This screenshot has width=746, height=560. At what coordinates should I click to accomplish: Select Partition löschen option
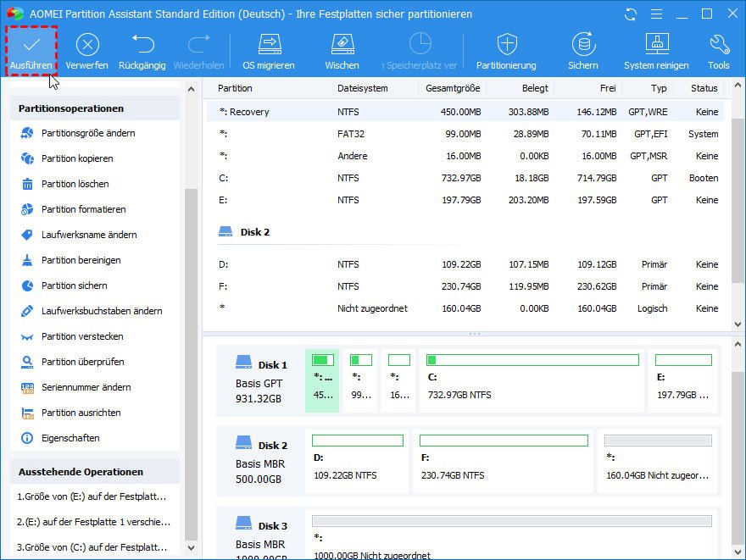tap(75, 184)
